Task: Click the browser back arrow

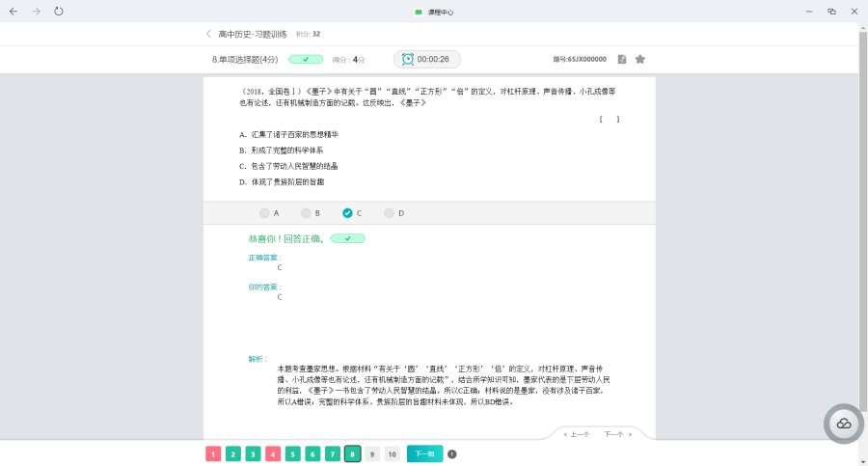Action: pyautogui.click(x=14, y=12)
